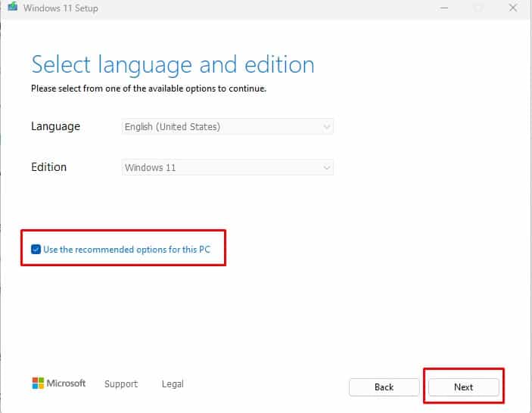The image size is (532, 413).
Task: Minimize the Windows 11 Setup window
Action: (443, 8)
